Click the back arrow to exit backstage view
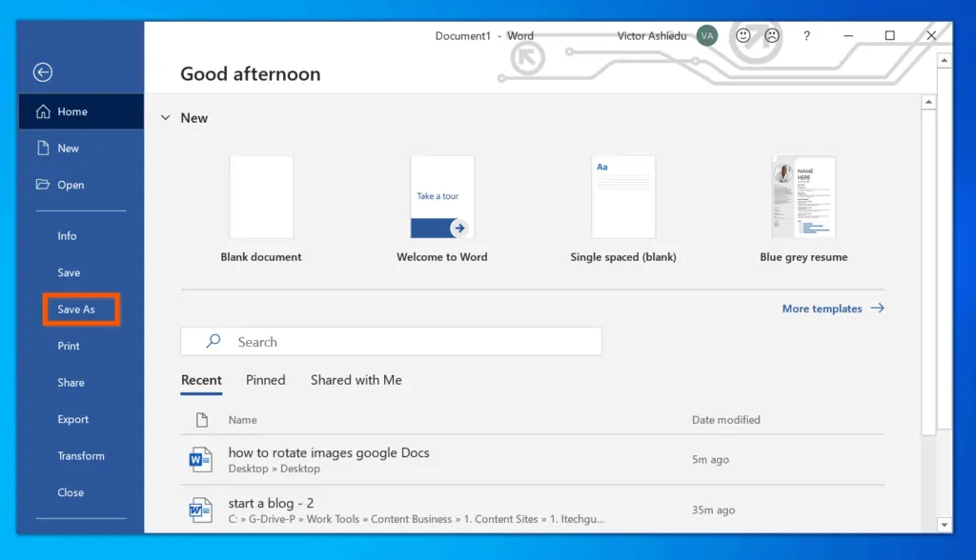The image size is (976, 560). pos(43,72)
